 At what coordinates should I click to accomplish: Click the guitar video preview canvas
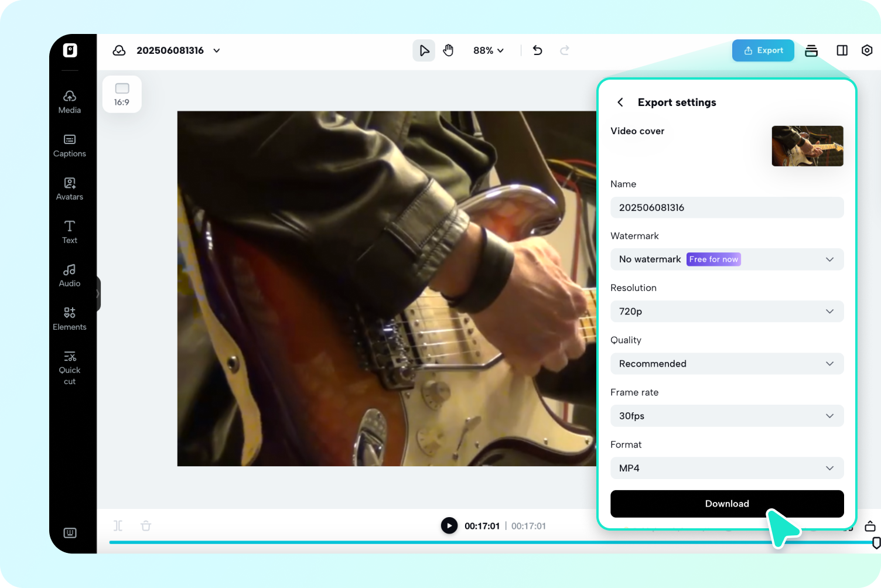(x=387, y=289)
